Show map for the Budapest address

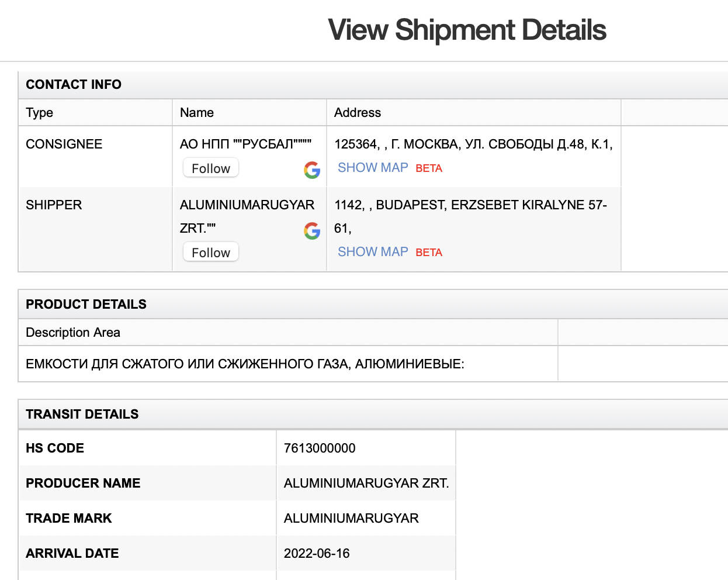click(x=373, y=252)
